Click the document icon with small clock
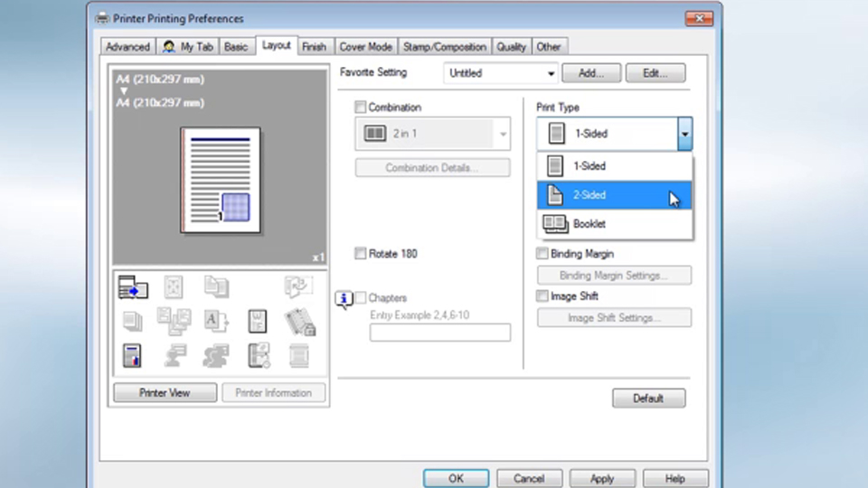868x488 pixels. (258, 356)
